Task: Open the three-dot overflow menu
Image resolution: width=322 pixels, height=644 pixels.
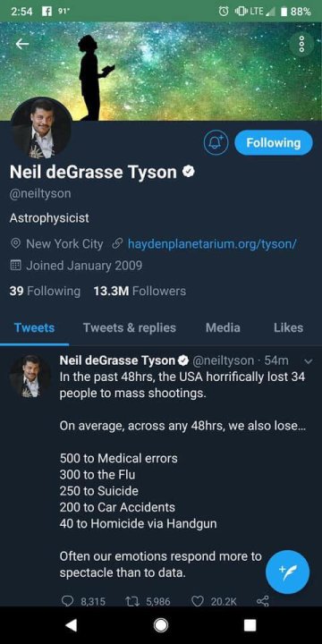Action: (x=302, y=43)
